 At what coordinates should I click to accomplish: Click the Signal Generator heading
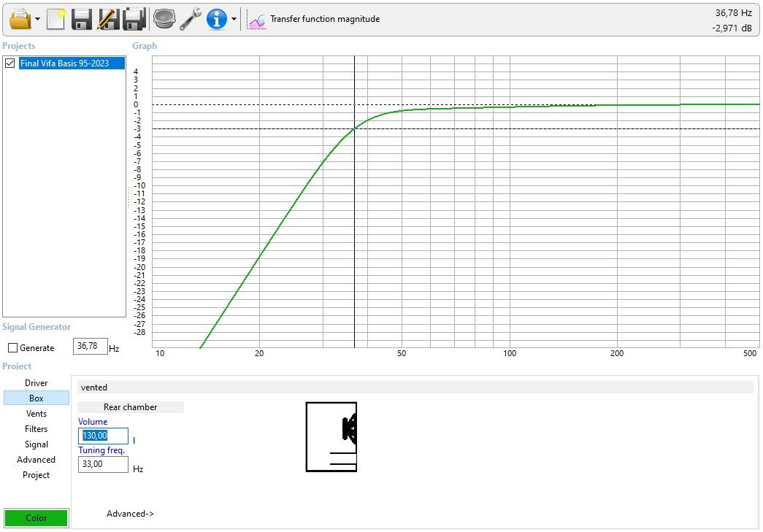37,327
